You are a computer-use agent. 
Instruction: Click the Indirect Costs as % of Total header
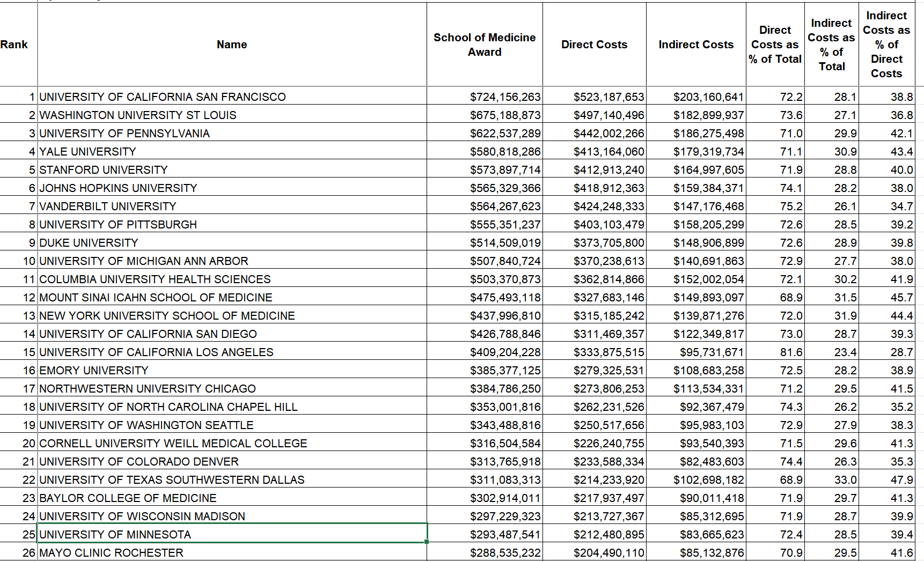831,45
